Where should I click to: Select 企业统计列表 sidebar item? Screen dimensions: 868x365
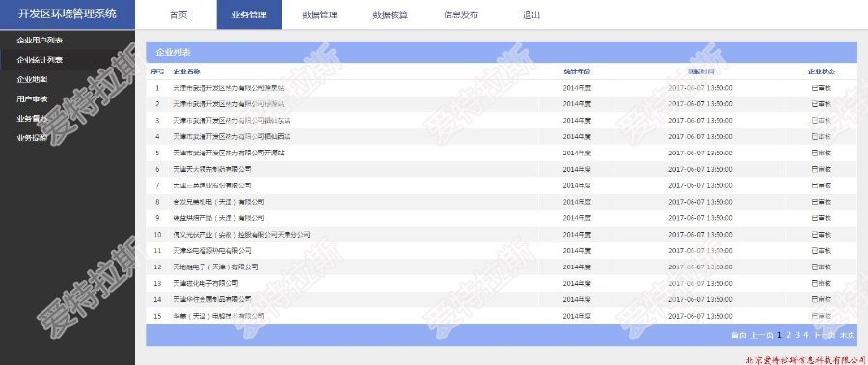pyautogui.click(x=40, y=60)
